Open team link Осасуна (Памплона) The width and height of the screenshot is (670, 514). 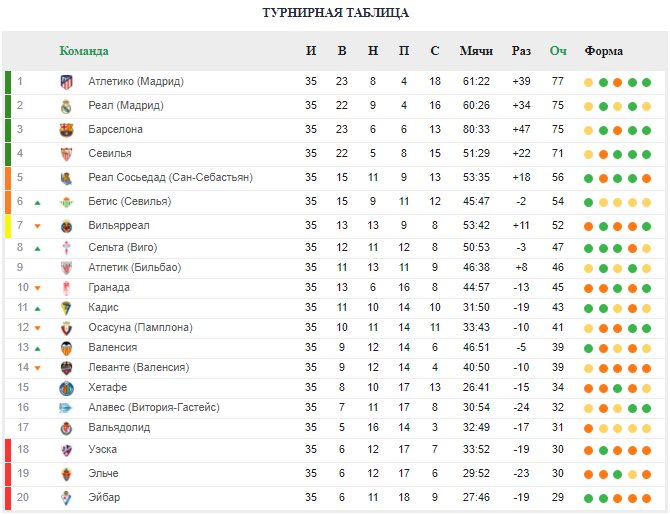point(140,327)
